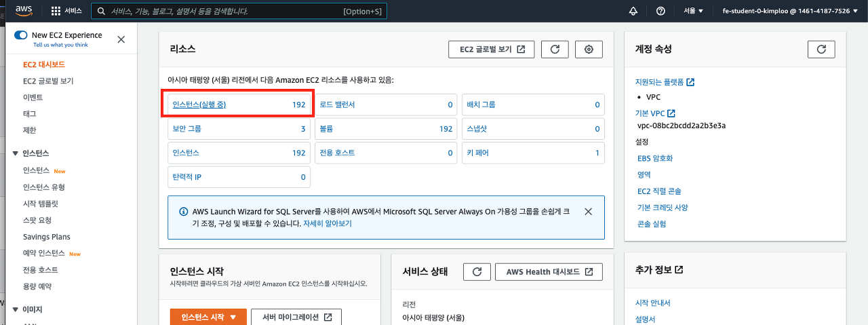The height and width of the screenshot is (325, 868).
Task: Open 제한 in the sidebar
Action: click(30, 130)
